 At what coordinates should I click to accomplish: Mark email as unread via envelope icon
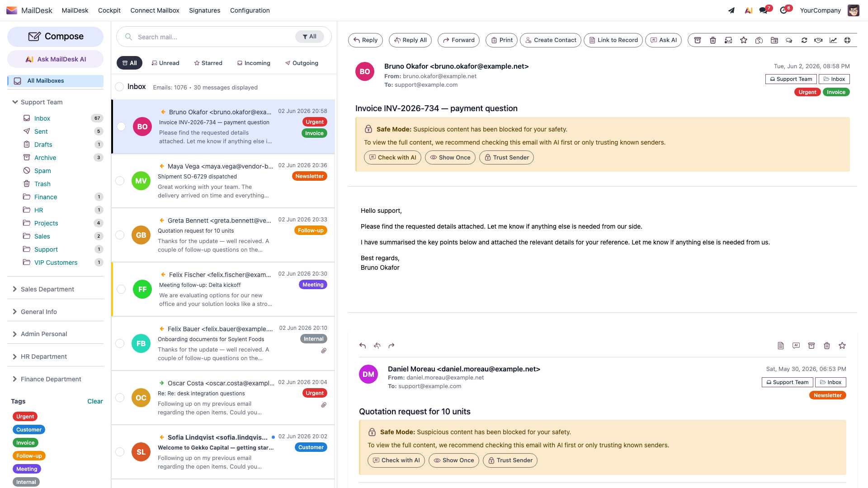tap(728, 40)
